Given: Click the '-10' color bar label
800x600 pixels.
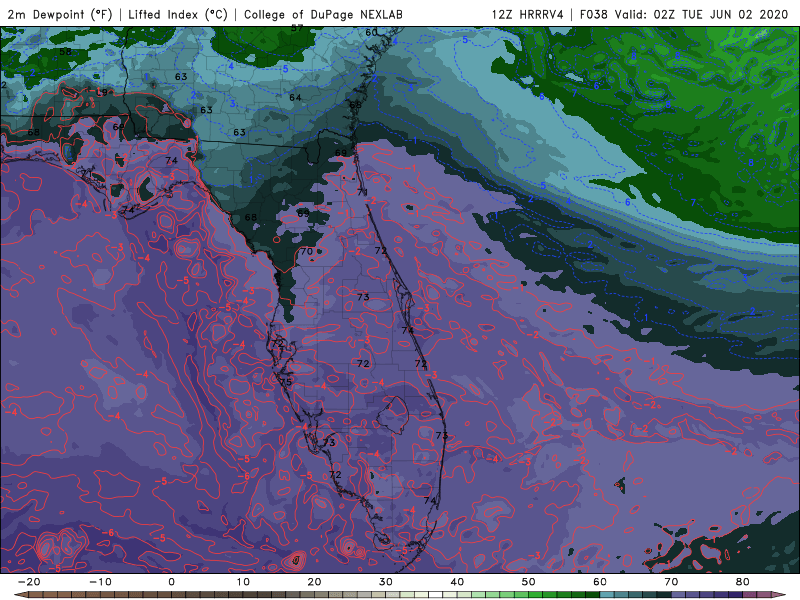Looking at the screenshot, I should (x=100, y=582).
